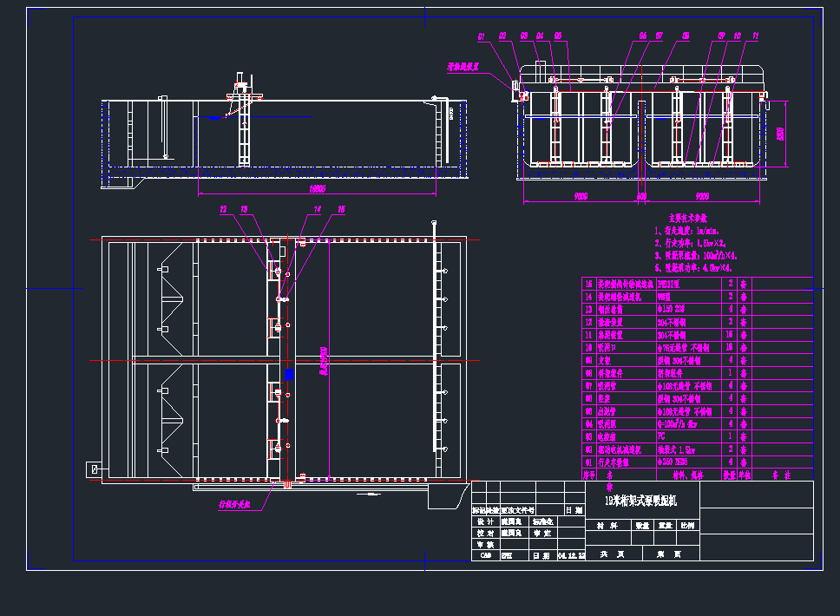Image resolution: width=840 pixels, height=616 pixels.
Task: Click callout number 12 above the plan view
Action: pos(223,209)
